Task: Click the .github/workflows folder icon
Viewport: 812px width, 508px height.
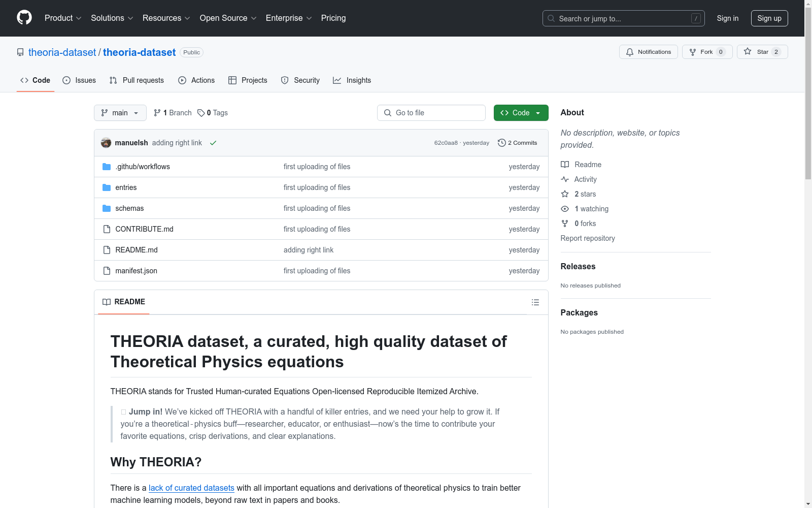Action: click(107, 167)
